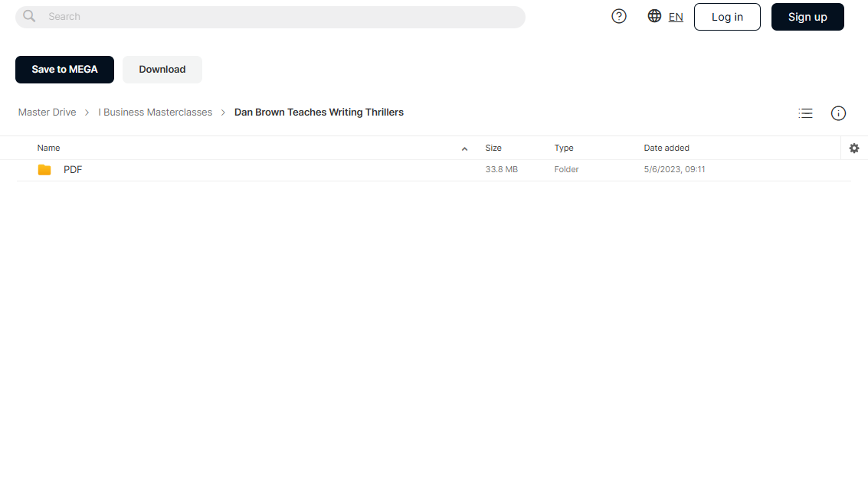Click the Sign up button
The image size is (868, 483).
pyautogui.click(x=807, y=17)
